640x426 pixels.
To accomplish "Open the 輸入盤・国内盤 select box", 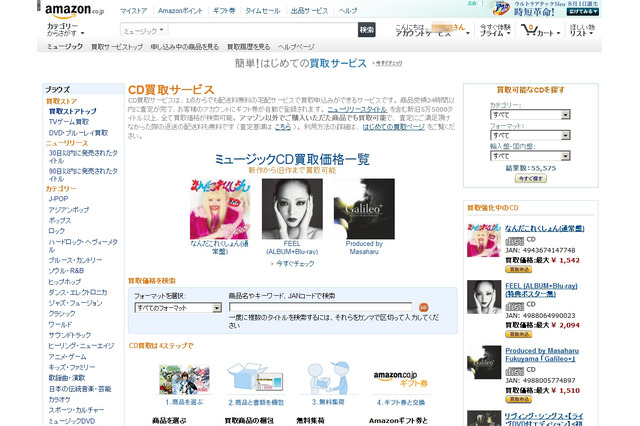I will [x=530, y=156].
